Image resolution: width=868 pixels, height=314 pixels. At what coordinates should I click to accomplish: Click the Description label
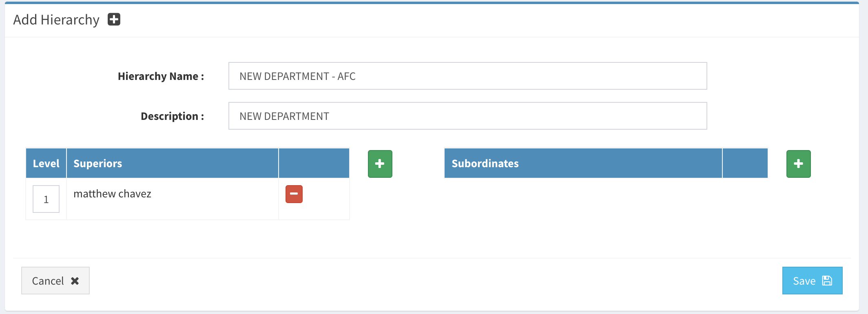(x=172, y=116)
